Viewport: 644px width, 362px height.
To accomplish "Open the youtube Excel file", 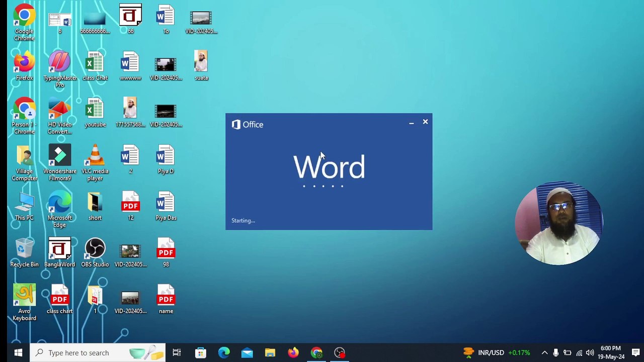I will (x=95, y=113).
